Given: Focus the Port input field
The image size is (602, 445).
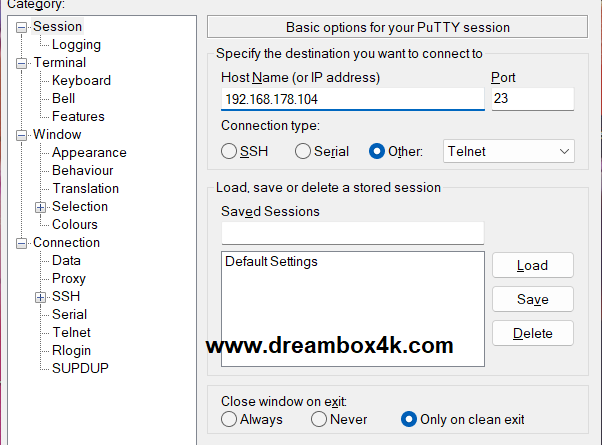Looking at the screenshot, I should pos(533,99).
